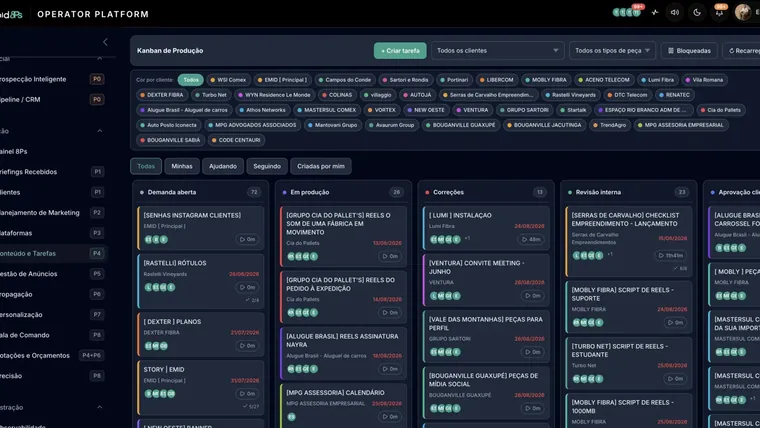This screenshot has width=760, height=428.
Task: Start timer on LUMI INSTALAÇÃO card
Action: pos(531,239)
